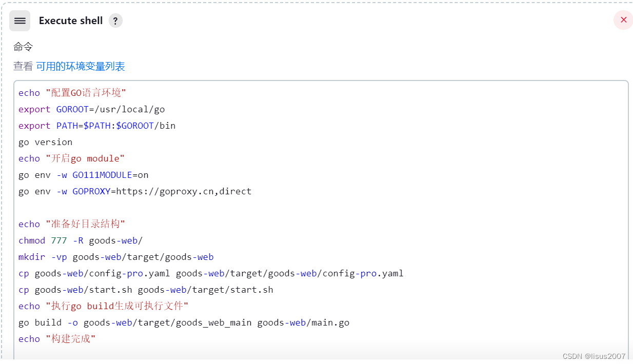Click the GOPROXY=https://goproxy.cn,direct line
This screenshot has width=633, height=364.
(135, 191)
